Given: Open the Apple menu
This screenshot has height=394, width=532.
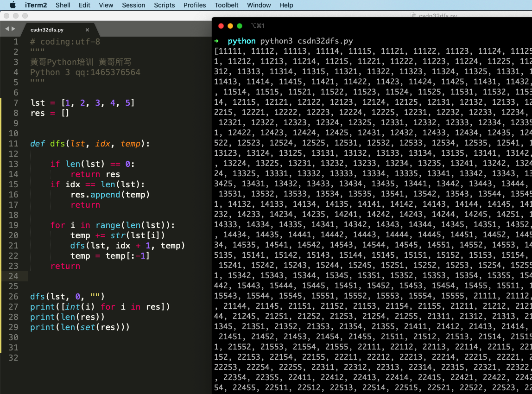Looking at the screenshot, I should coord(13,5).
